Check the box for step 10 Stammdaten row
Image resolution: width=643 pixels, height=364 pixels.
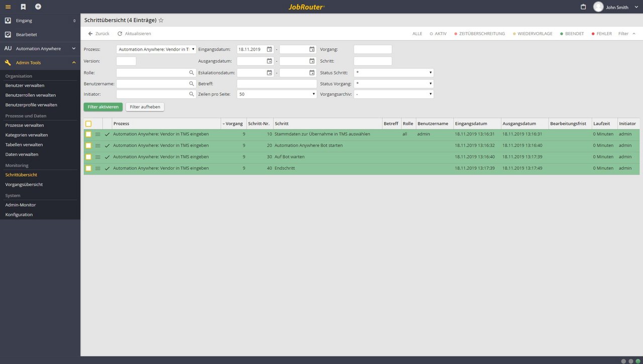[88, 134]
